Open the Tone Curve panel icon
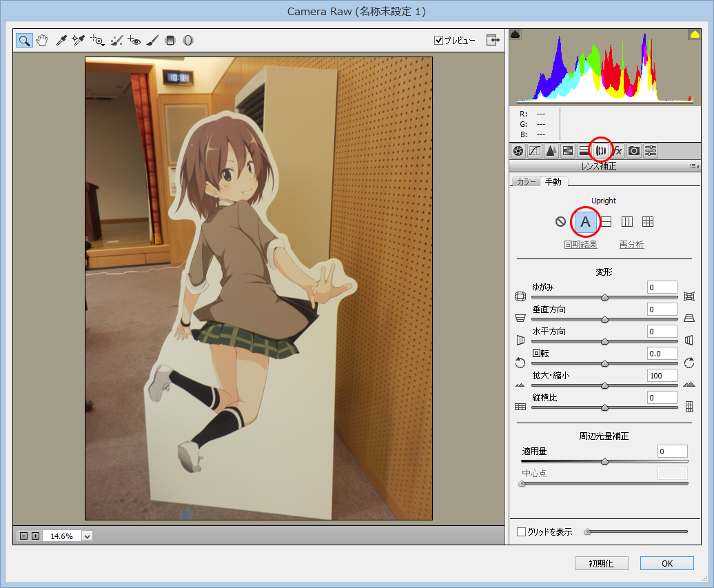This screenshot has width=714, height=588. 535,150
